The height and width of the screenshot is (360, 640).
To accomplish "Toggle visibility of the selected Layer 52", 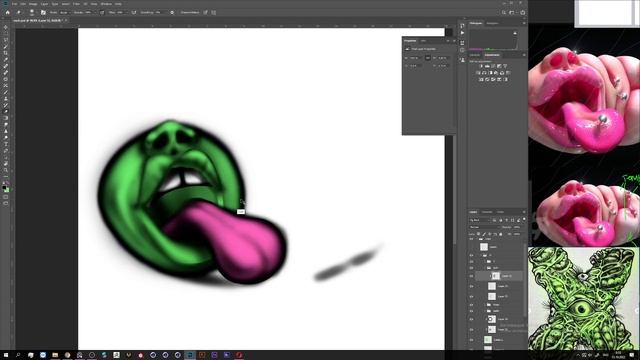I will tap(471, 276).
